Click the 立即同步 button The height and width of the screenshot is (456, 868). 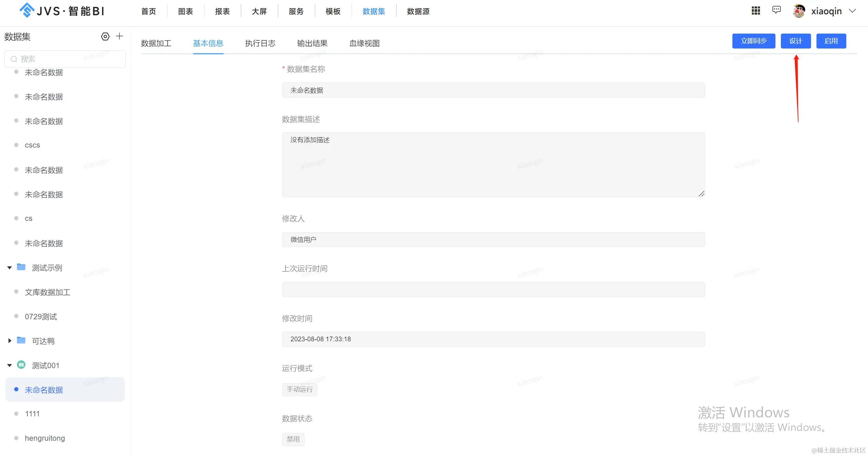(753, 41)
